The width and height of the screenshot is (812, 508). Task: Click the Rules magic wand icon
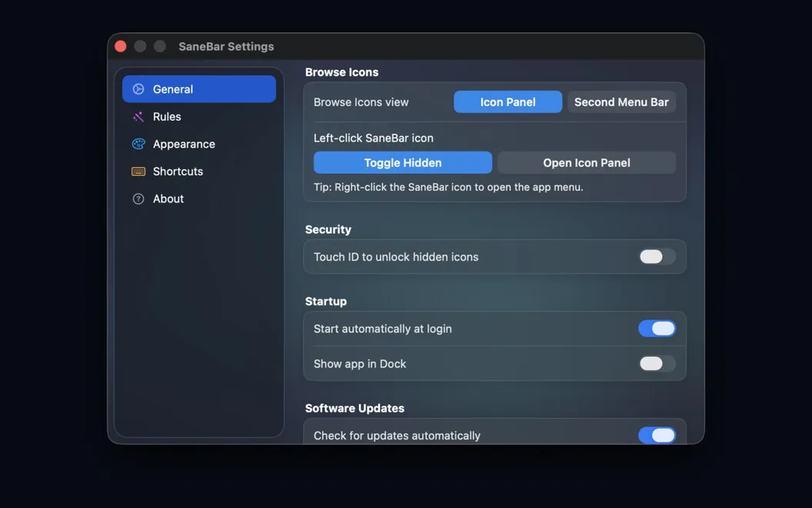pos(138,117)
